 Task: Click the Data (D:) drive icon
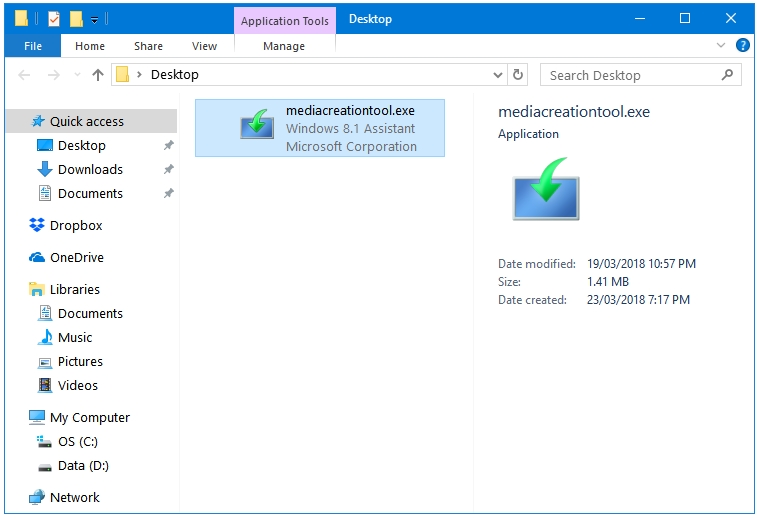(x=45, y=467)
